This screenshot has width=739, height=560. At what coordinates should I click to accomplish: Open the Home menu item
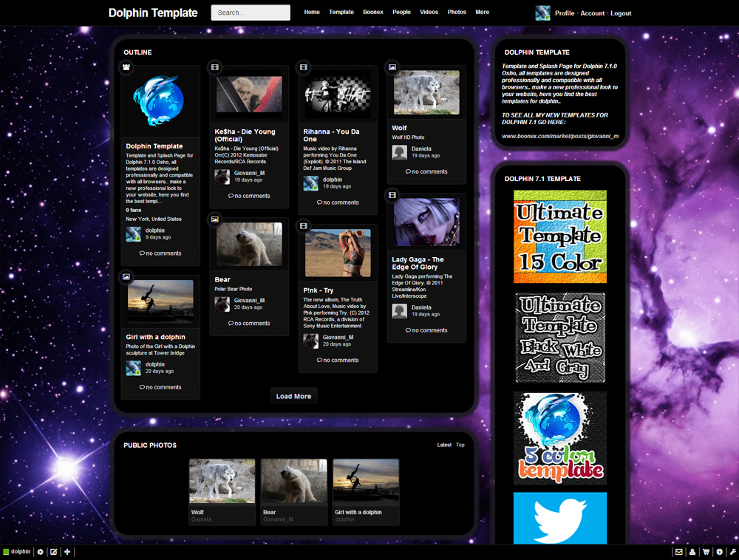point(312,13)
